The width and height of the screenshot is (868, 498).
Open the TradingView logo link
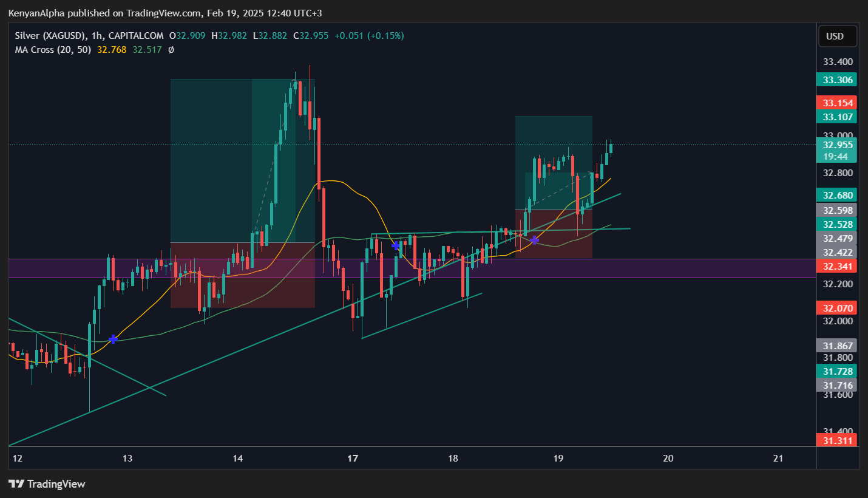(47, 484)
